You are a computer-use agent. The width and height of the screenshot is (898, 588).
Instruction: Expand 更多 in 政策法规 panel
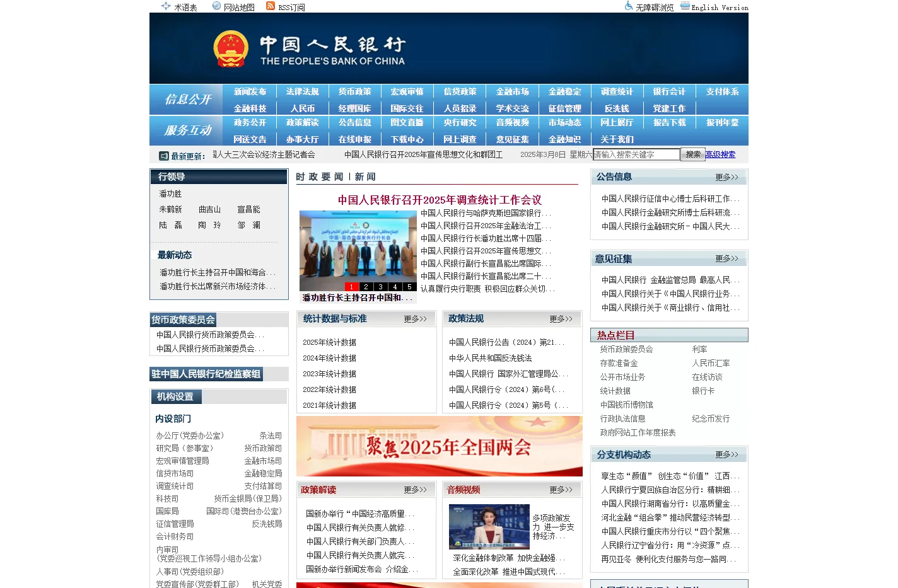(x=561, y=320)
